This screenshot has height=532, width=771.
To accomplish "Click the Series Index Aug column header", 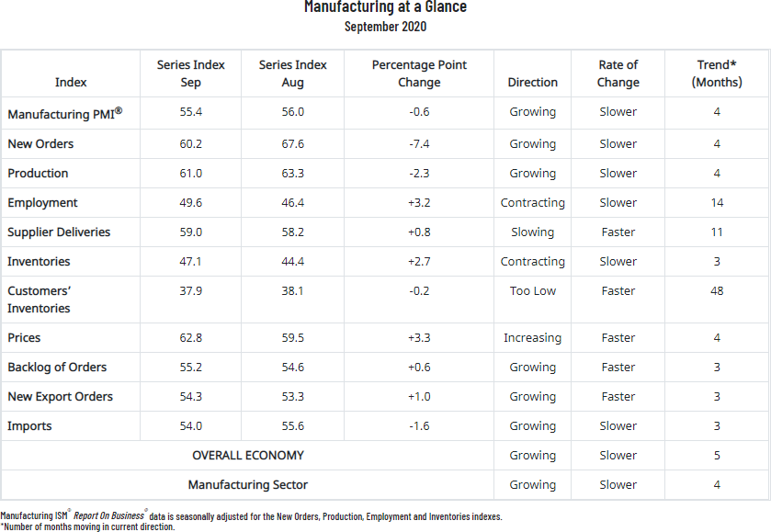I will (293, 74).
